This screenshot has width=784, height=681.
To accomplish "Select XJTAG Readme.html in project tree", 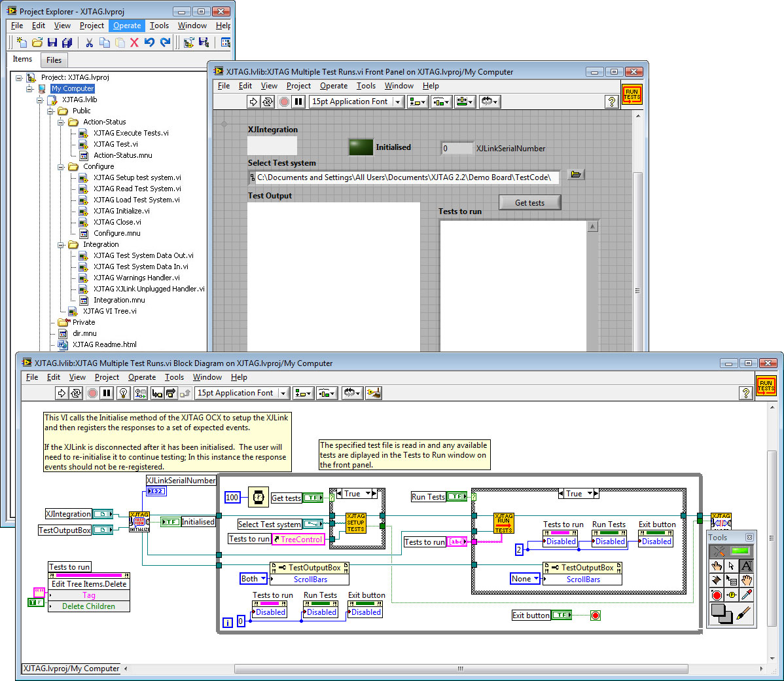I will (105, 344).
